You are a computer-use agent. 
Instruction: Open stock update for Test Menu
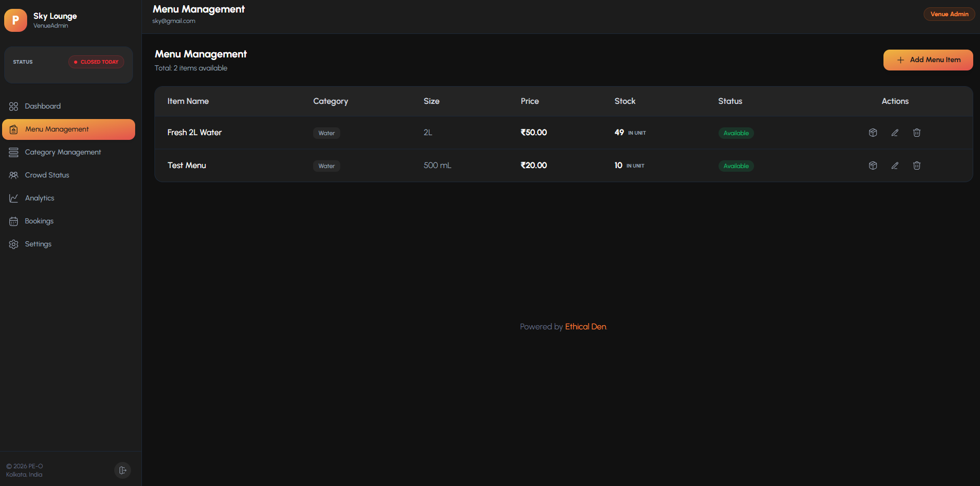[x=873, y=165]
